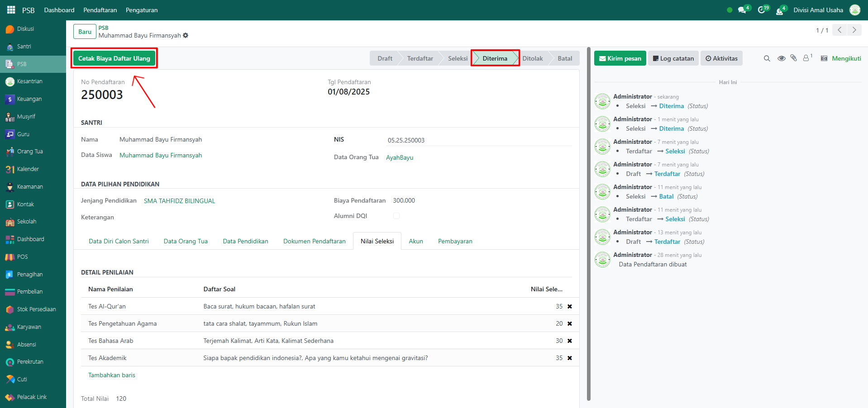The image size is (868, 408).
Task: Click the NIS input field
Action: [479, 140]
